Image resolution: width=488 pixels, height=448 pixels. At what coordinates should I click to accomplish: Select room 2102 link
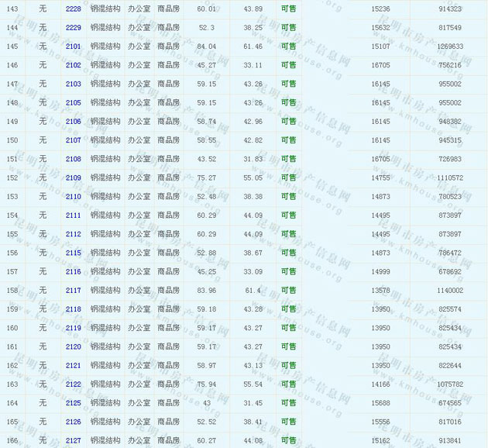[x=74, y=65]
